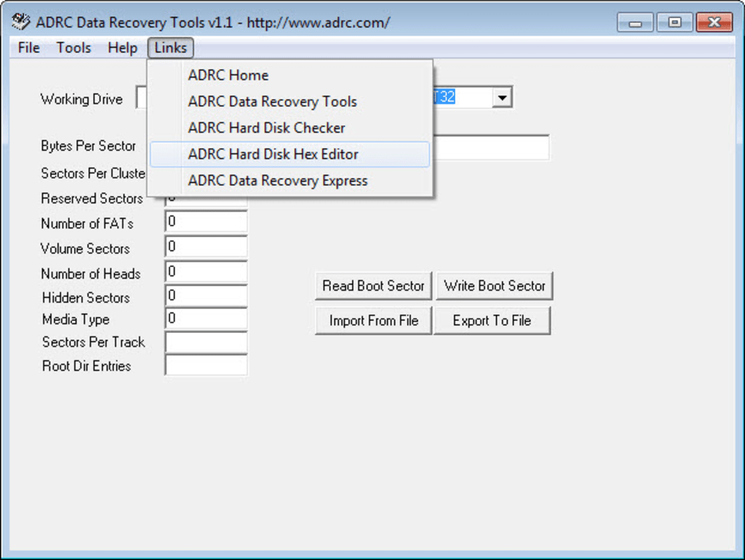Open the Help menu
The width and height of the screenshot is (745, 560).
point(123,47)
